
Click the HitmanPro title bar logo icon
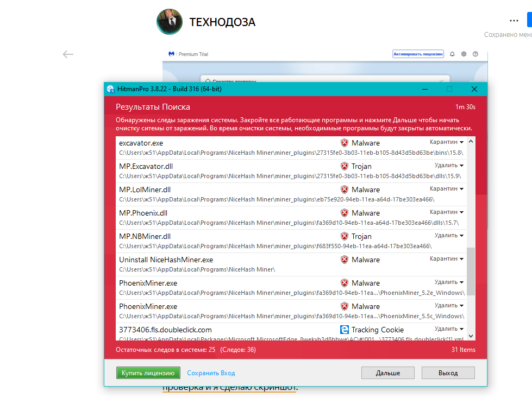111,89
